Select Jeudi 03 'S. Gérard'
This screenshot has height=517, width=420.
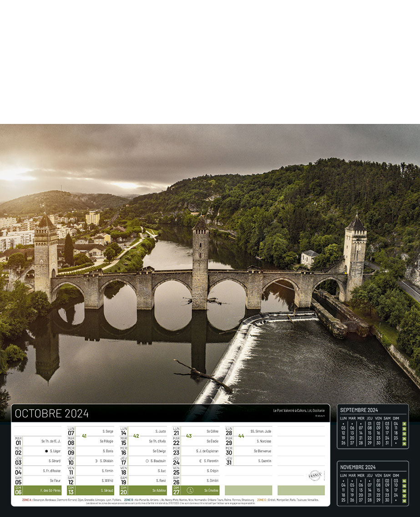(x=38, y=461)
